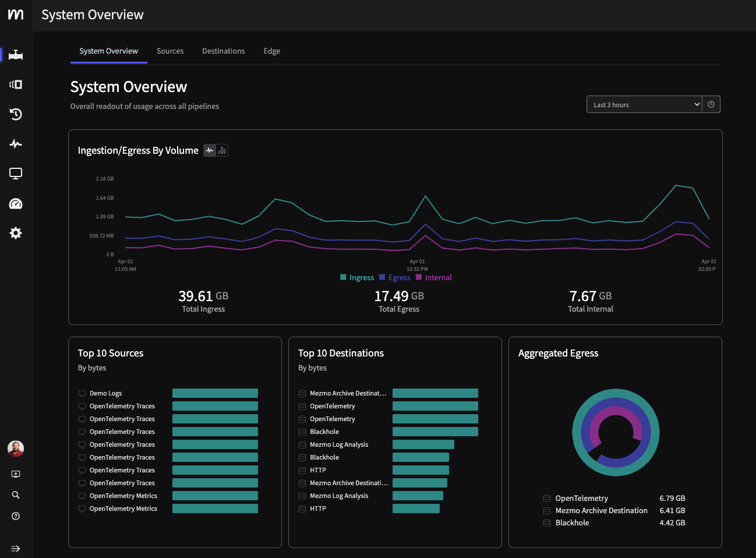Switch chart to line graph view

tap(210, 150)
